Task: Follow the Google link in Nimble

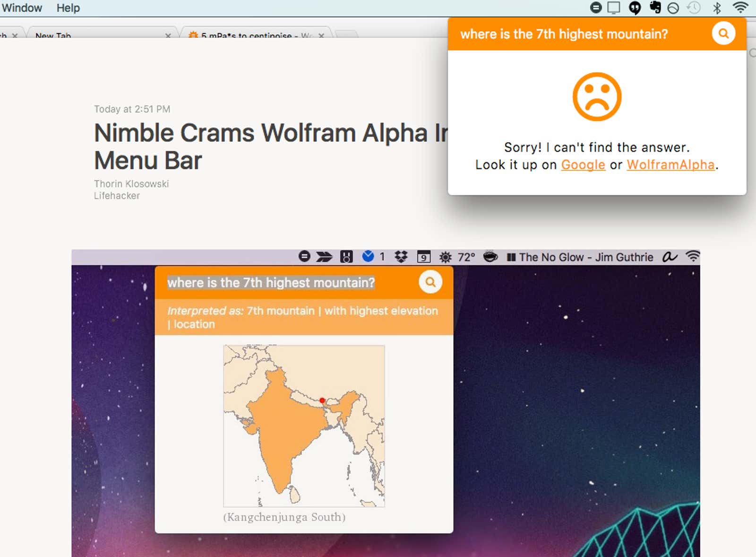Action: click(583, 165)
